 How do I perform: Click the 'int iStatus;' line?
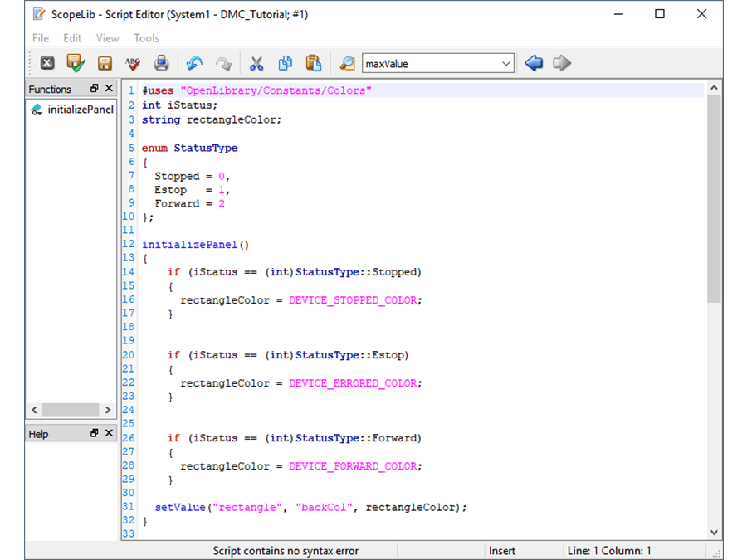click(x=179, y=105)
